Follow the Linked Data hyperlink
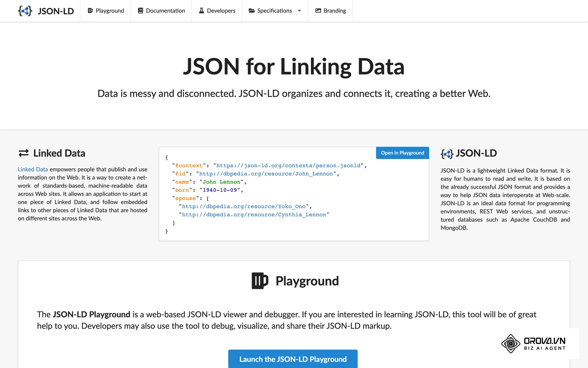The width and height of the screenshot is (588, 368). (x=33, y=169)
